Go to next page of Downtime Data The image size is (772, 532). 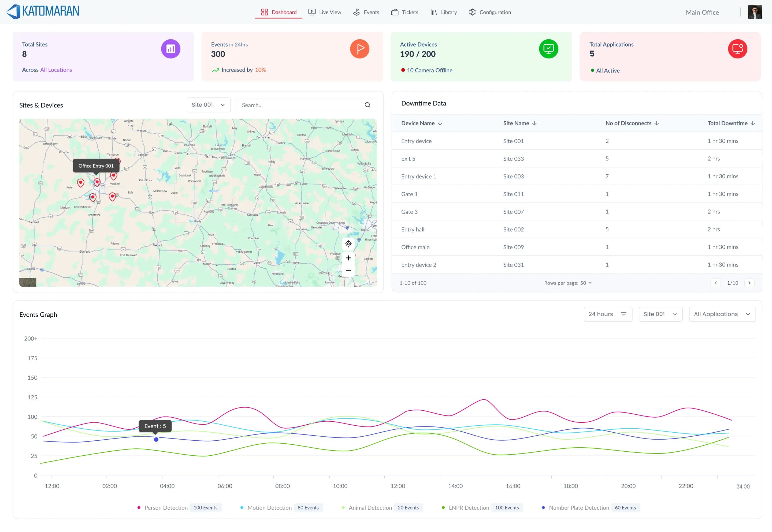tap(750, 283)
